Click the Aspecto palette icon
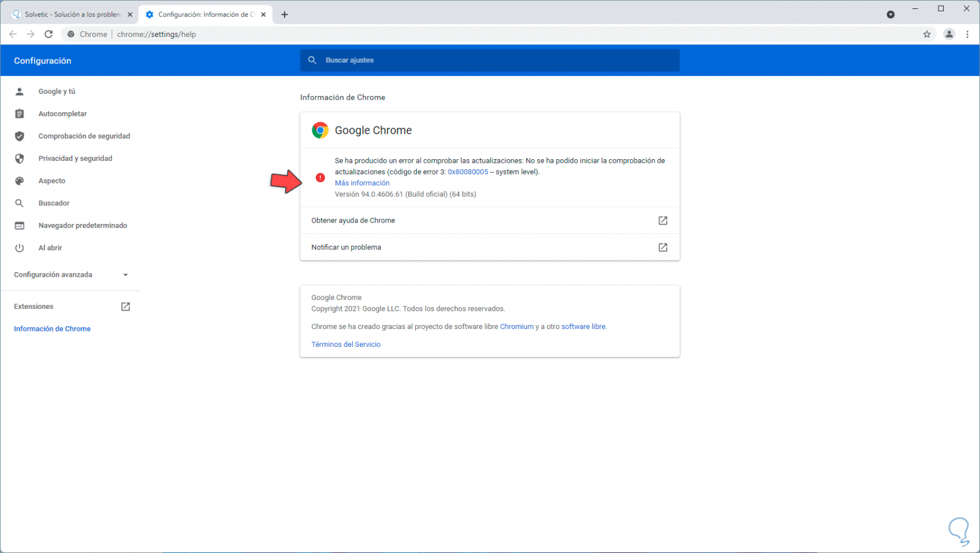This screenshot has width=980, height=553. point(20,181)
